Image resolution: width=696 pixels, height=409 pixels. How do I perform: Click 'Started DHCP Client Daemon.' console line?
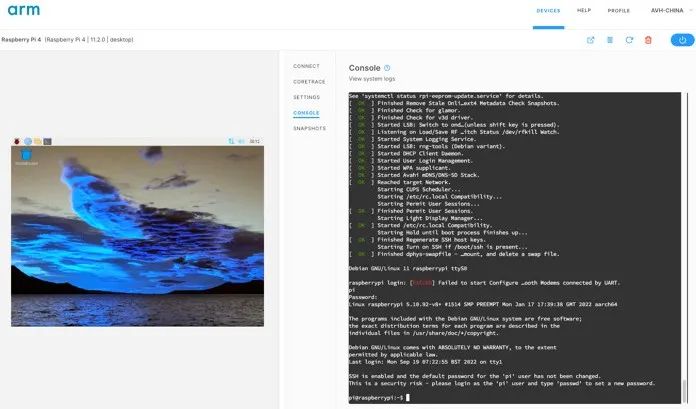420,153
